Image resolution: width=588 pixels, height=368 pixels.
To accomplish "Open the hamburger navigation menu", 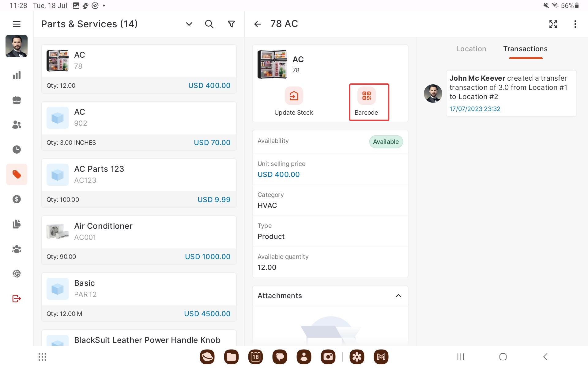I will click(x=17, y=24).
